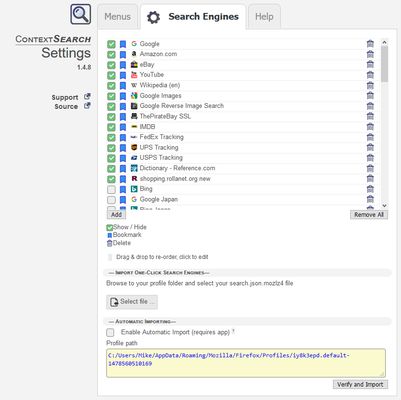Image resolution: width=401 pixels, height=400 pixels.
Task: Click the Dictionary - Reference.com entry name
Action: (177, 168)
